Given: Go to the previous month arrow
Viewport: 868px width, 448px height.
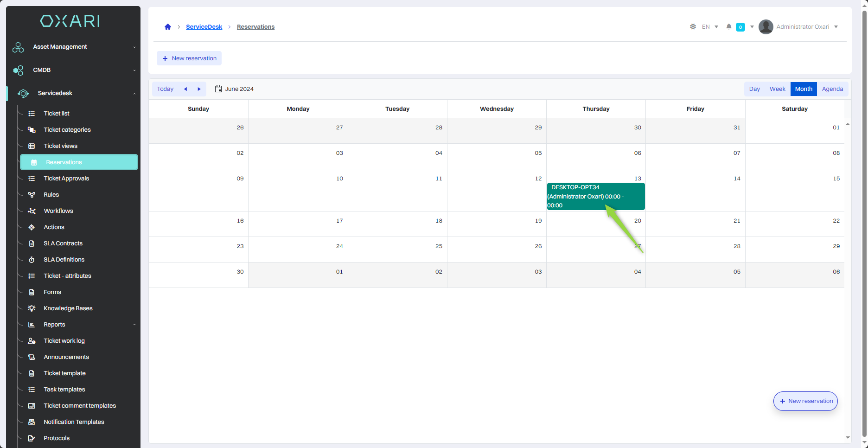Looking at the screenshot, I should (185, 89).
